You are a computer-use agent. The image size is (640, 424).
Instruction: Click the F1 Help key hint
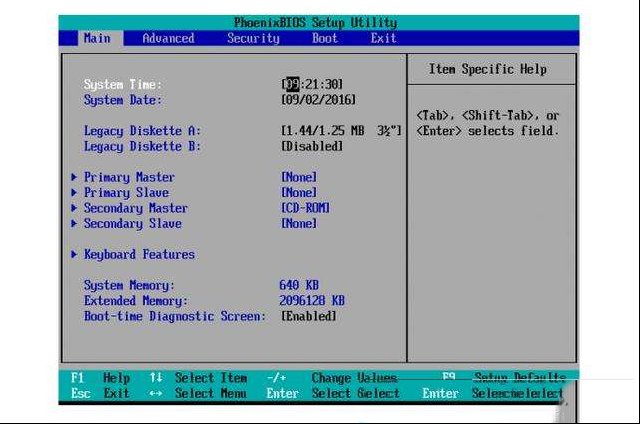tap(100, 378)
